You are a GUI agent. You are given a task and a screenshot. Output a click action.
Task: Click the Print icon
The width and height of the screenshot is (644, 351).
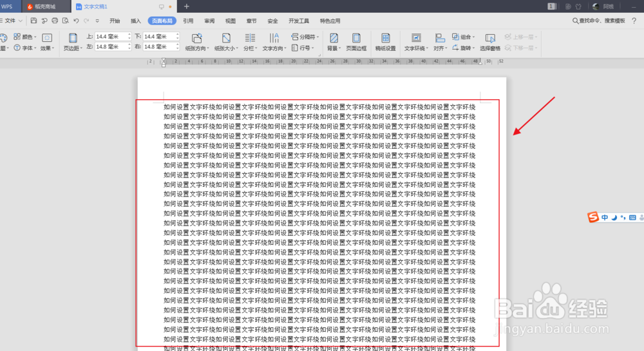pos(55,21)
